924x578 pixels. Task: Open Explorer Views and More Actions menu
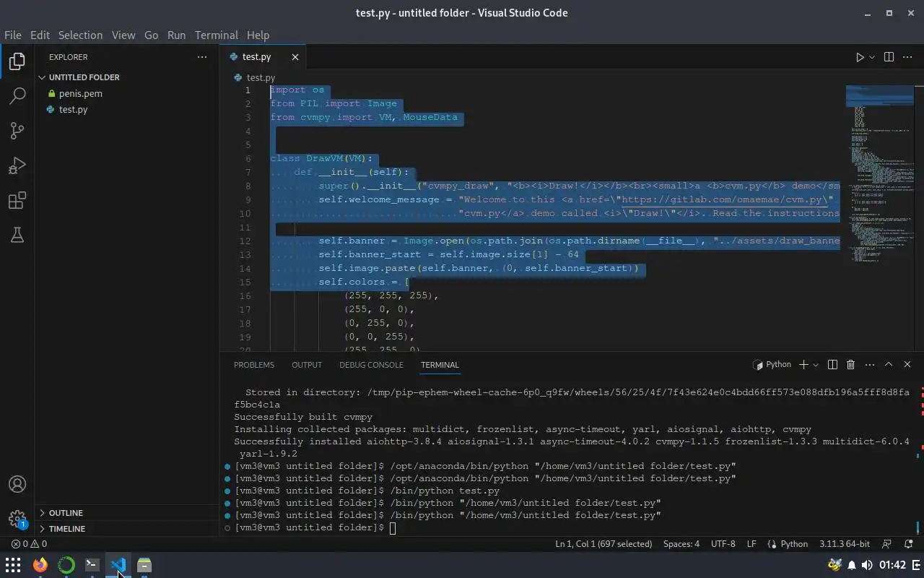[202, 57]
